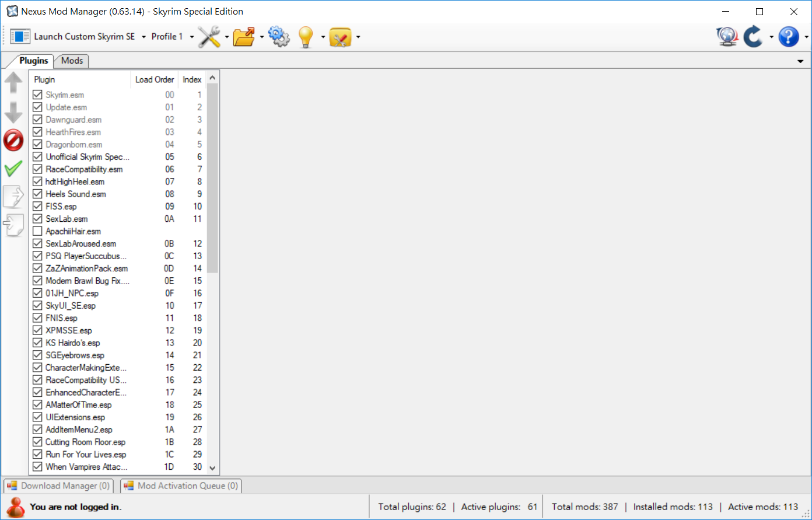Move plugin up with the up arrow

[13, 83]
